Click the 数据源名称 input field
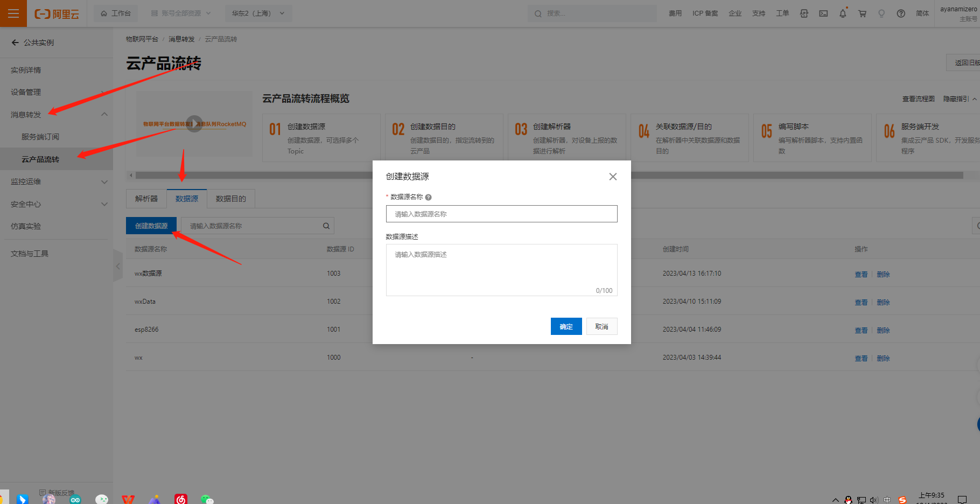Viewport: 980px width, 504px height. pyautogui.click(x=501, y=214)
